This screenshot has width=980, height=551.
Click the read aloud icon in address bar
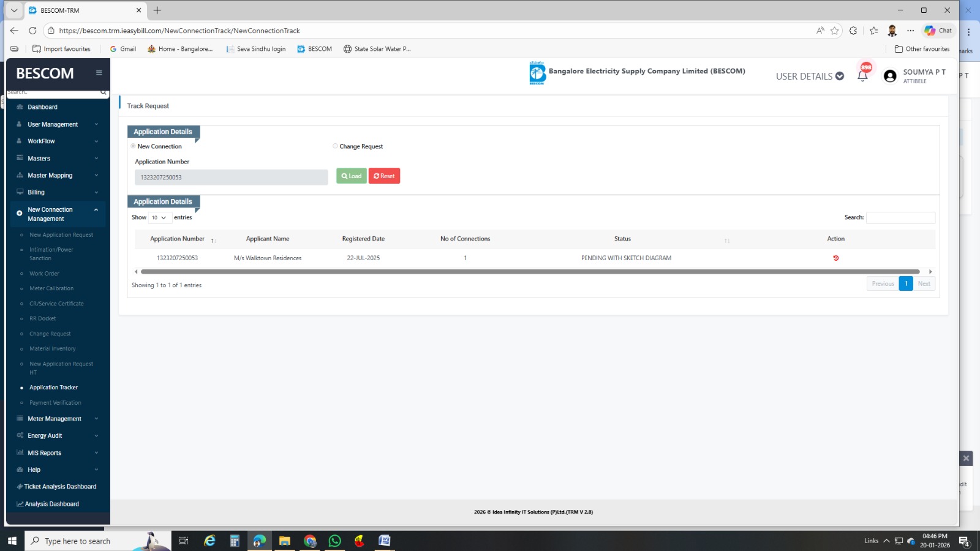(x=820, y=31)
